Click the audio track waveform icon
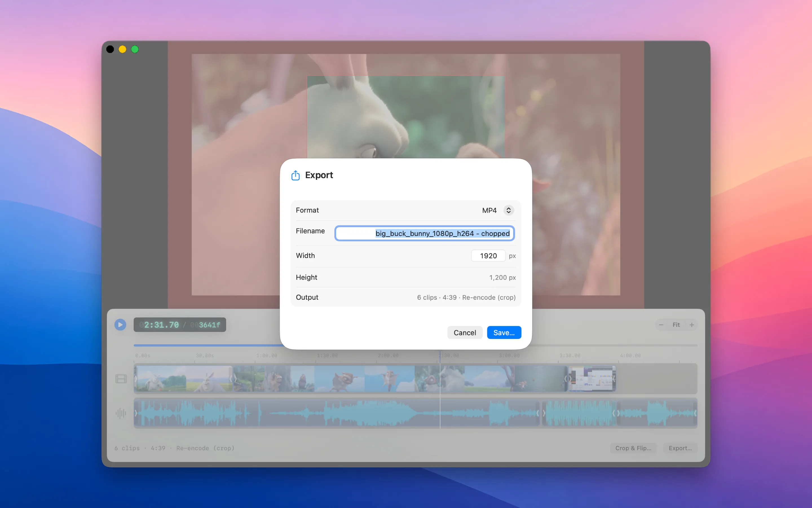 [x=121, y=413]
